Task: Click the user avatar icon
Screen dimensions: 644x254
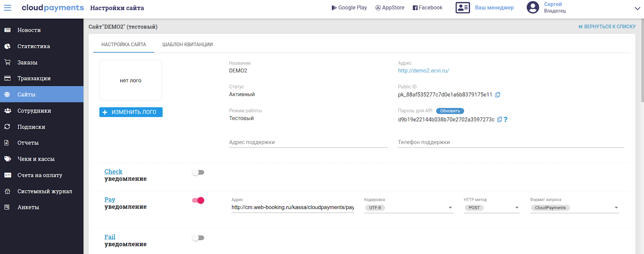Action: tap(533, 8)
